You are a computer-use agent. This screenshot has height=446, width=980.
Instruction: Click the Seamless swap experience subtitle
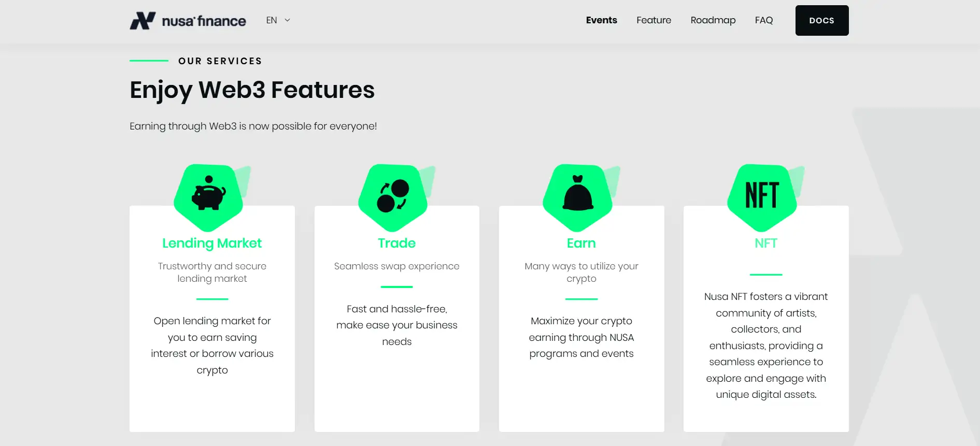tap(396, 266)
